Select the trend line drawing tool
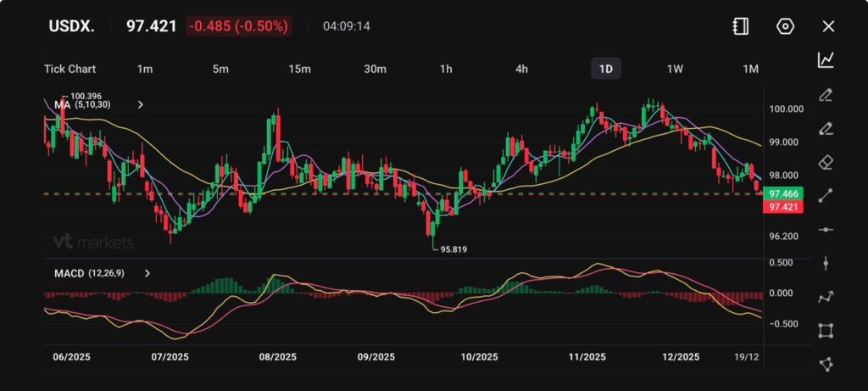The width and height of the screenshot is (868, 391). pyautogui.click(x=825, y=196)
